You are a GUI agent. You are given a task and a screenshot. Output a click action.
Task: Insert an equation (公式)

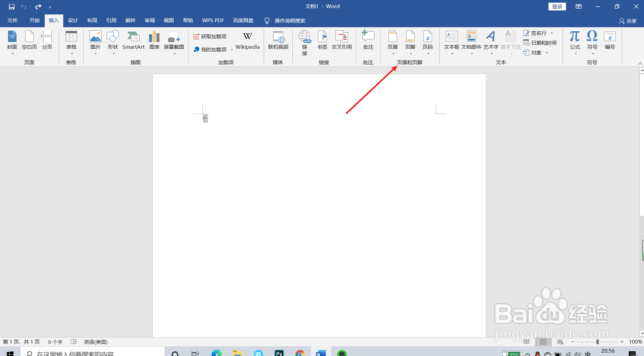point(575,43)
